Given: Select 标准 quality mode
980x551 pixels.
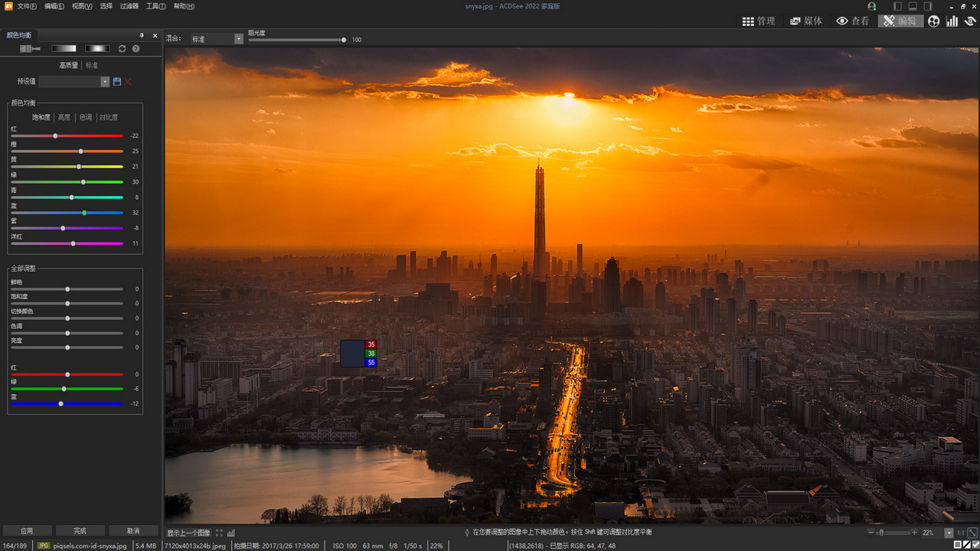Looking at the screenshot, I should tap(92, 66).
